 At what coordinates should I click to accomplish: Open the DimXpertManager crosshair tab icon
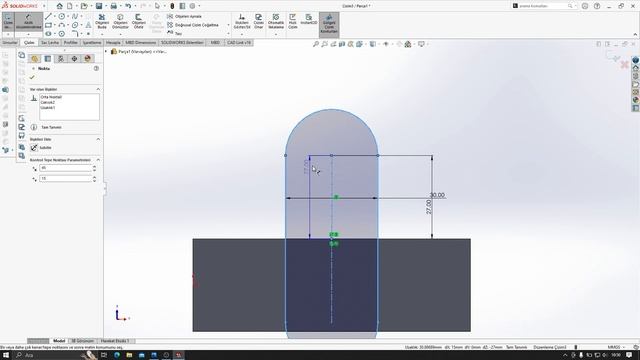74,59
